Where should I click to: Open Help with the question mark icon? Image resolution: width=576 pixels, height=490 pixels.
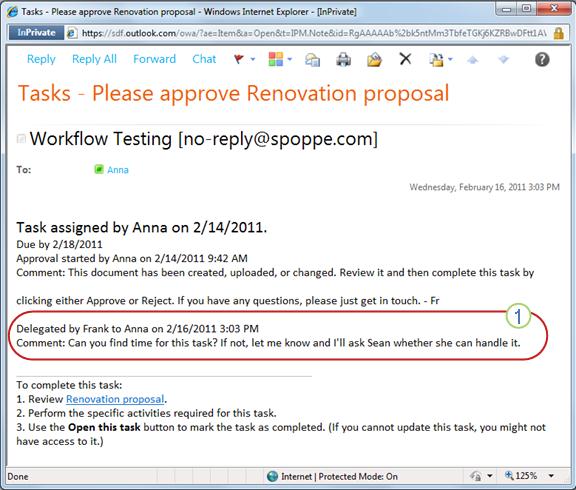[x=542, y=59]
